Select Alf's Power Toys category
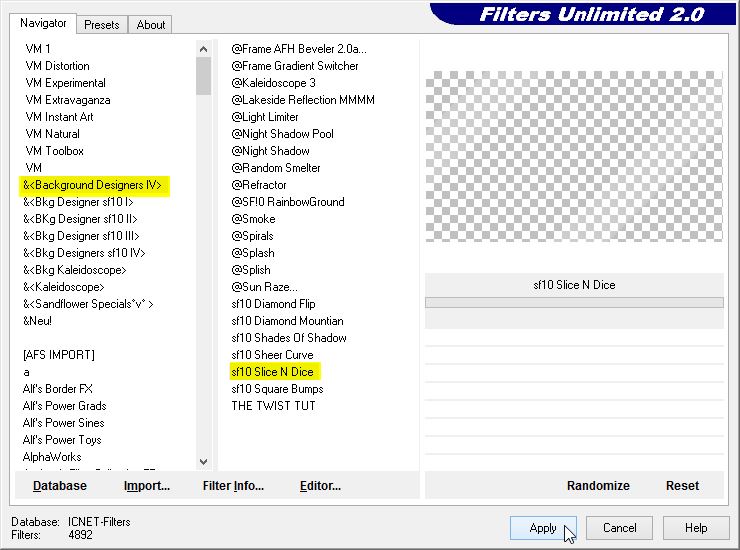This screenshot has width=740, height=550. click(x=62, y=440)
